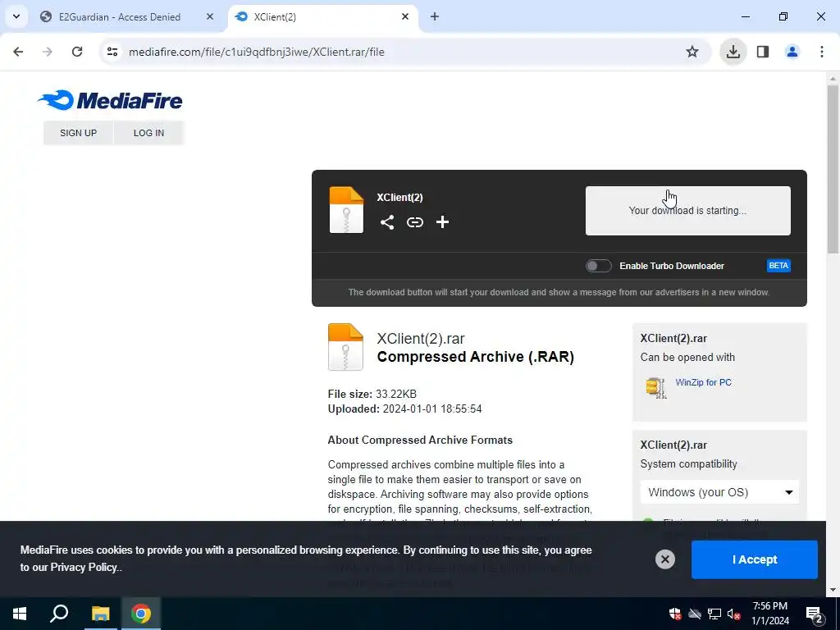Click the page's vertical scrollbar thumb

click(833, 169)
